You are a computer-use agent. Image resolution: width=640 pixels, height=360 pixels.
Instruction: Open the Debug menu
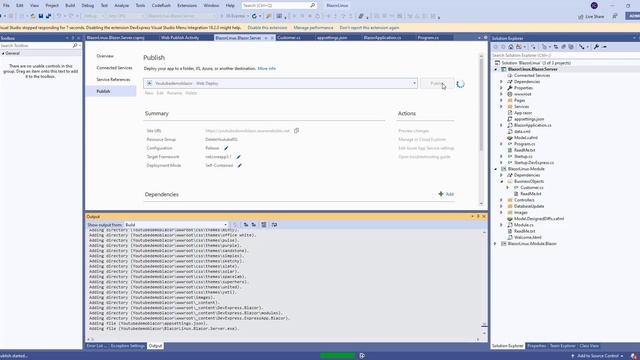pos(88,5)
